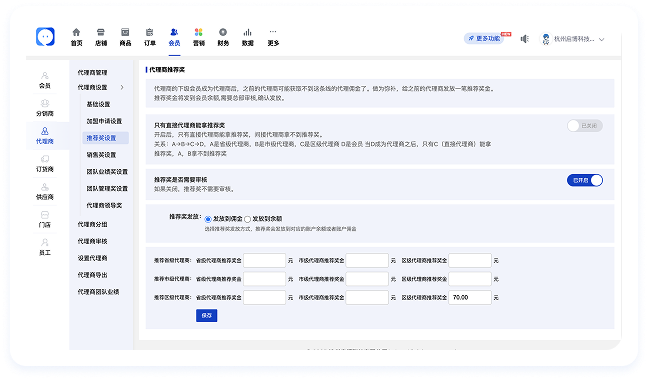Click the speaker notification icon
The width and height of the screenshot is (648, 380).
[x=524, y=39]
